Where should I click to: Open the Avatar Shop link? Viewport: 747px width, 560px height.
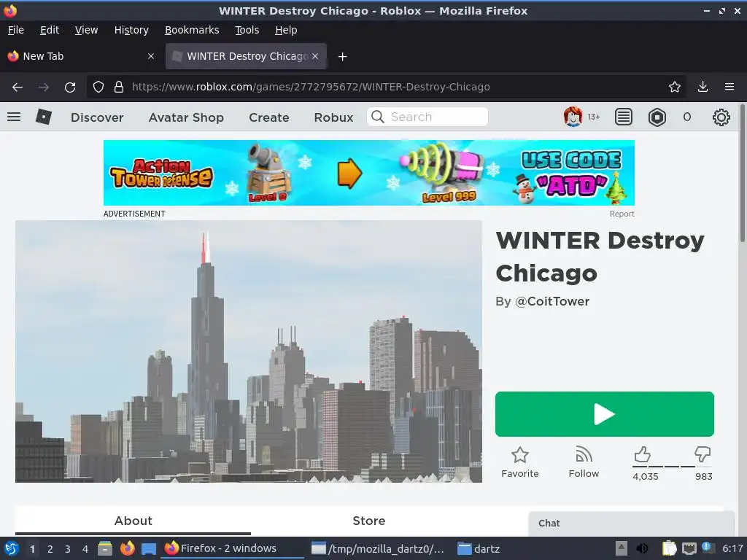(186, 117)
